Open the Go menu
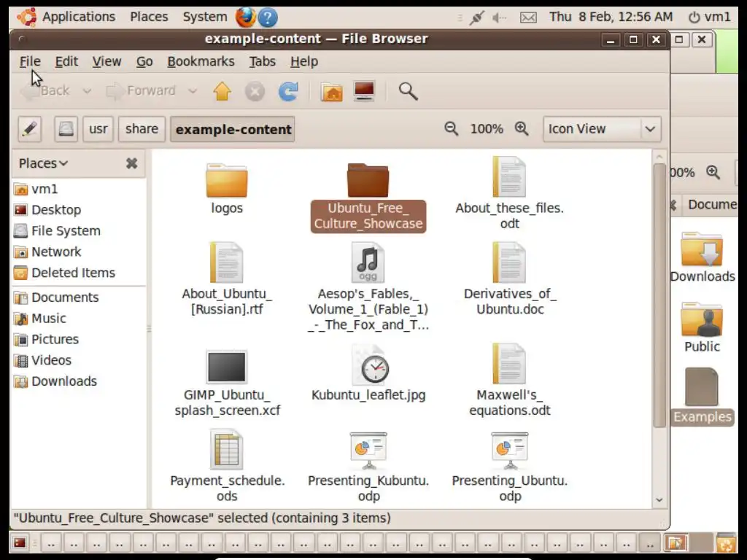The width and height of the screenshot is (747, 560). (x=144, y=61)
